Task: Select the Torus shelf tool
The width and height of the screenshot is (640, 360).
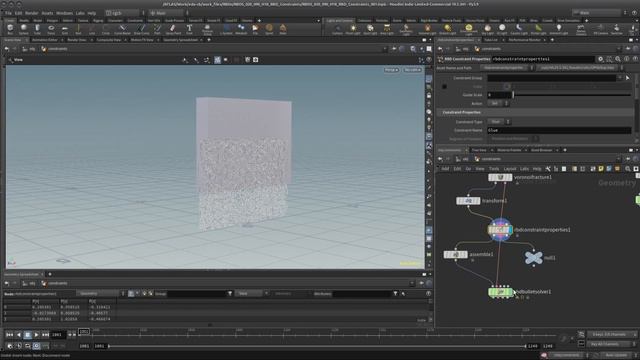Action: point(51,29)
